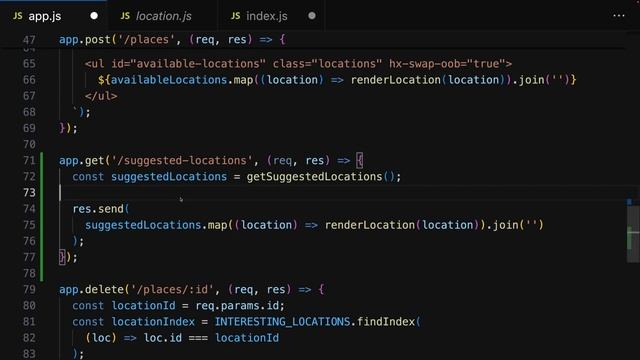Click 'INTERESTING_LOCATIONS' on line 81
This screenshot has height=360, width=640.
pyautogui.click(x=282, y=322)
